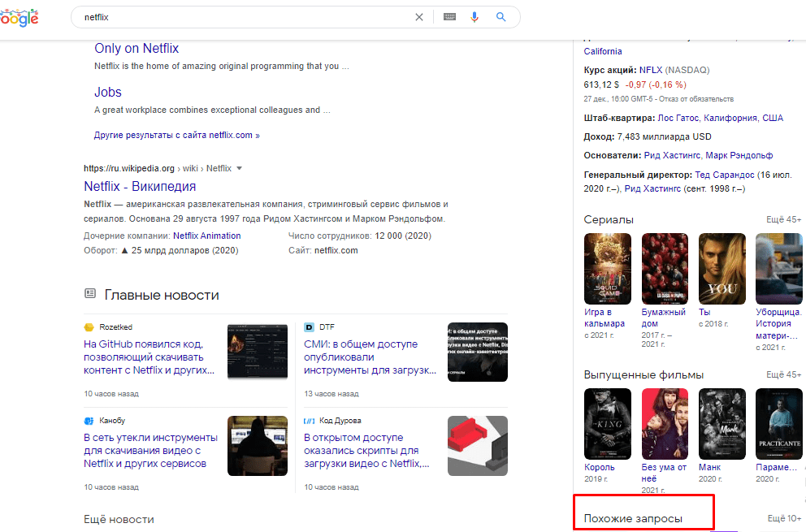
Task: Click the Похожие запросы heading
Action: tap(633, 519)
